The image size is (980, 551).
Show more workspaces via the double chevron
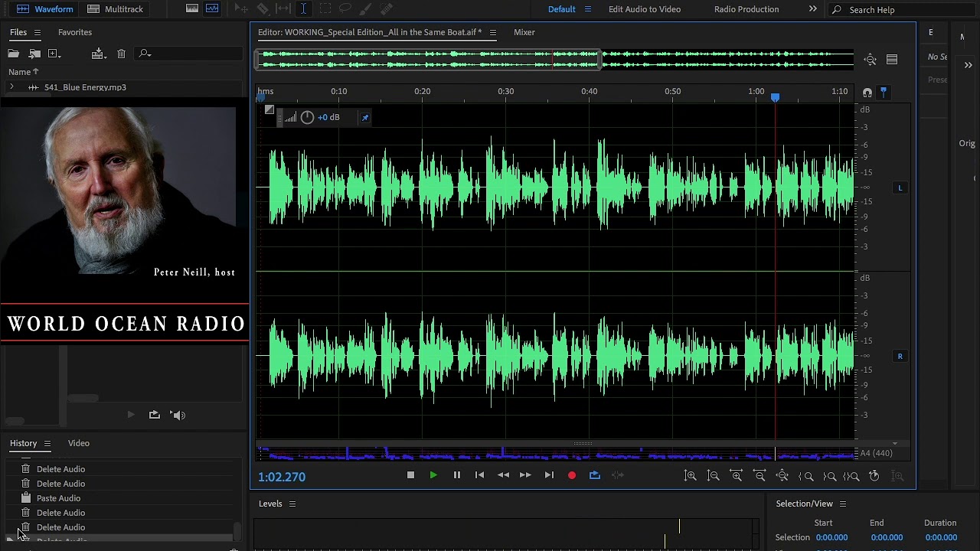click(x=812, y=9)
